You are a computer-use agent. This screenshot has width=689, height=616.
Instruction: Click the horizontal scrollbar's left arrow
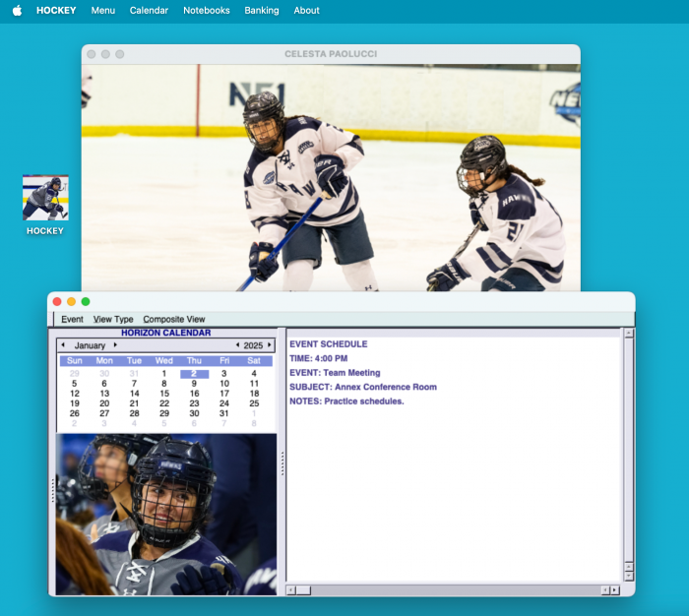[291, 590]
